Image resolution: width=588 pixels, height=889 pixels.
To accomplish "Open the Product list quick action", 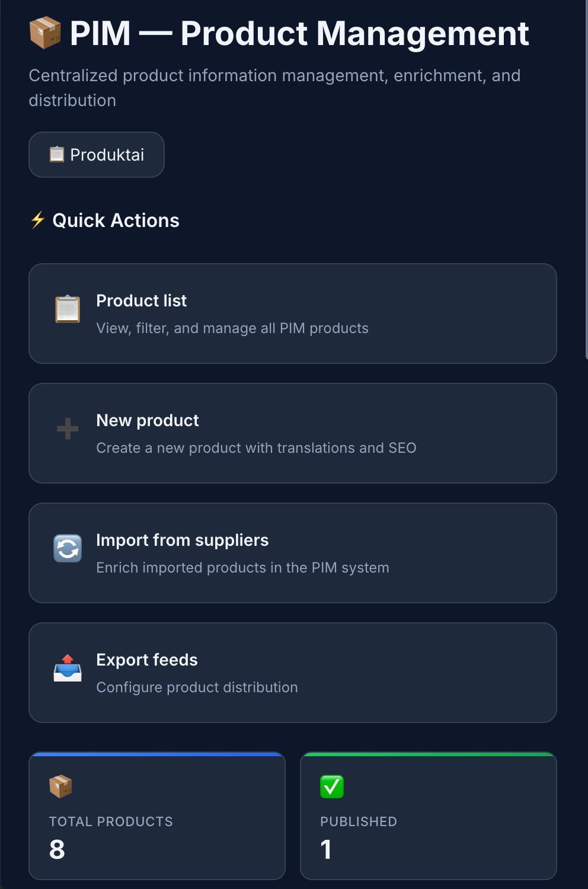I will click(x=293, y=313).
